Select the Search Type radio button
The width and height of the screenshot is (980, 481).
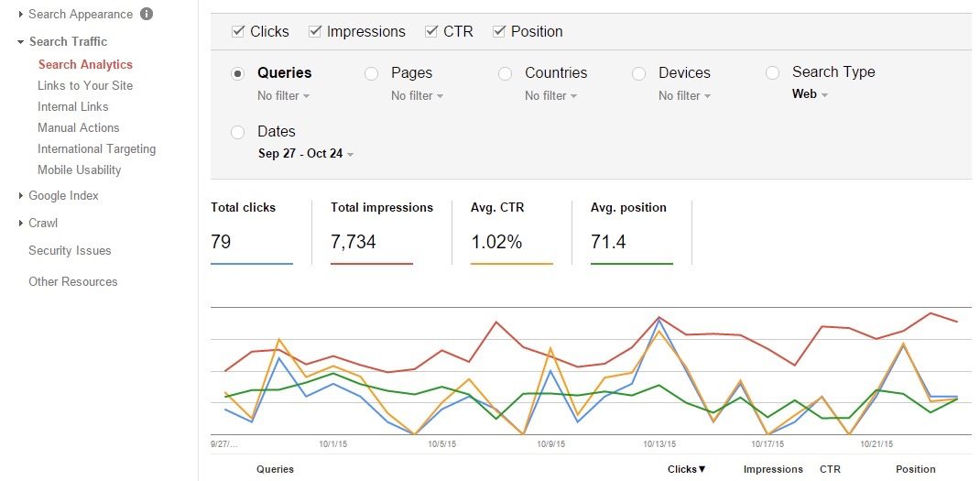772,73
